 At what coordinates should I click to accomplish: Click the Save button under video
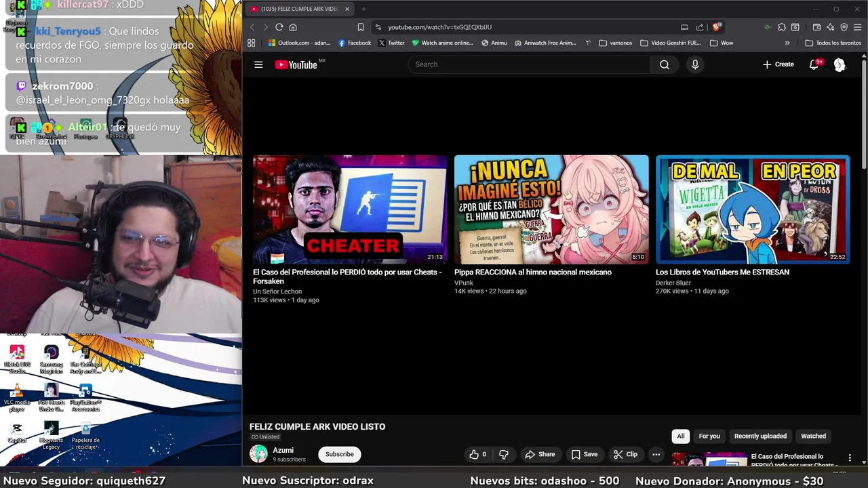[585, 454]
